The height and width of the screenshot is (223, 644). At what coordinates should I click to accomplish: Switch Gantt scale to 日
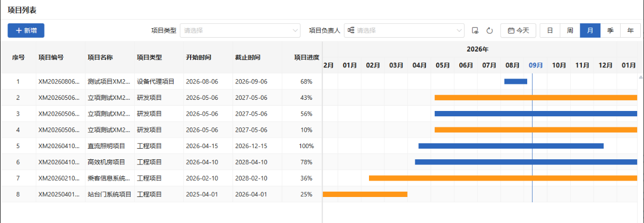pyautogui.click(x=550, y=31)
